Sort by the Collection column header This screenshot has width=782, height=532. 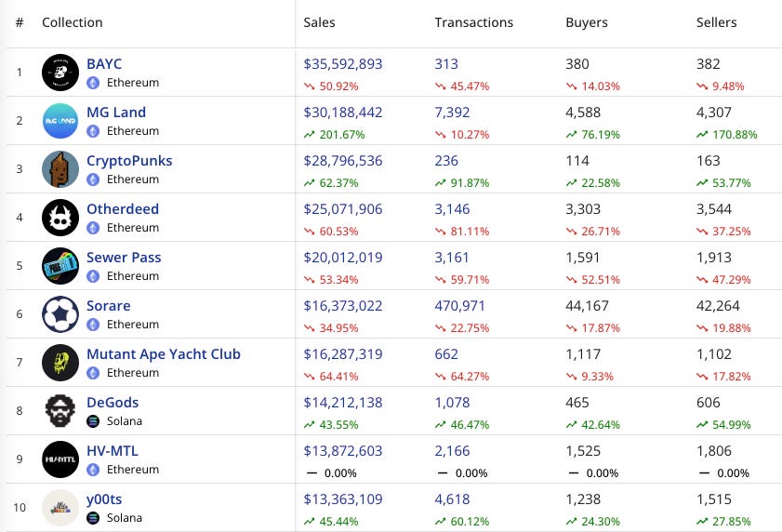coord(73,22)
